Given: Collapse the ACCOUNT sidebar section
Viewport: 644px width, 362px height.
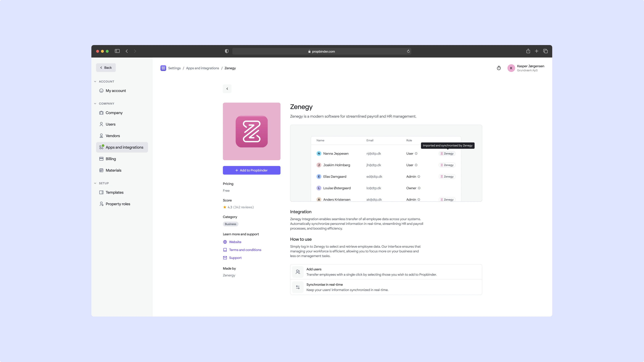Looking at the screenshot, I should (x=95, y=81).
